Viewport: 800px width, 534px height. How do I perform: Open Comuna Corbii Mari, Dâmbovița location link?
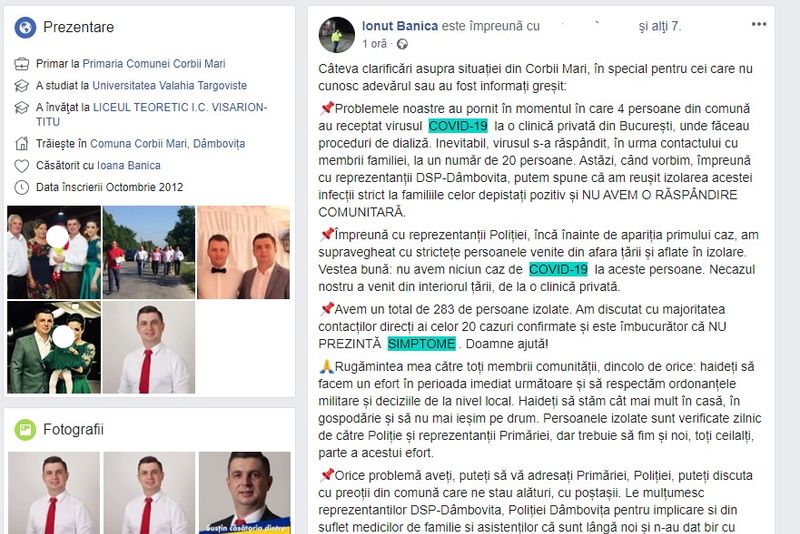[x=167, y=144]
